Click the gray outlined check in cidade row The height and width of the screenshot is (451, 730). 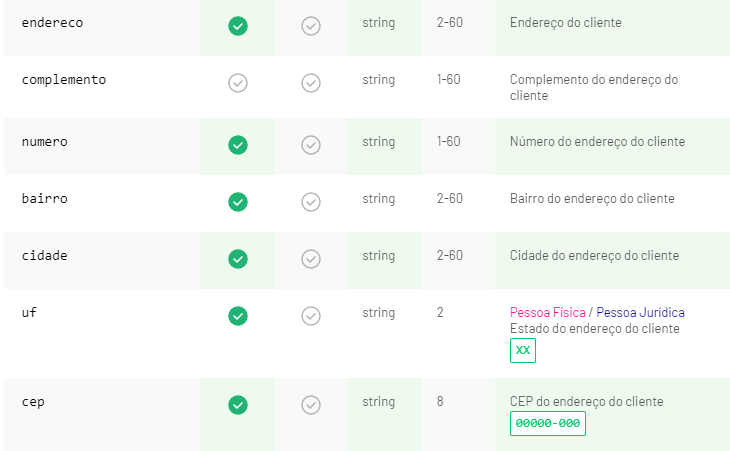pos(311,259)
